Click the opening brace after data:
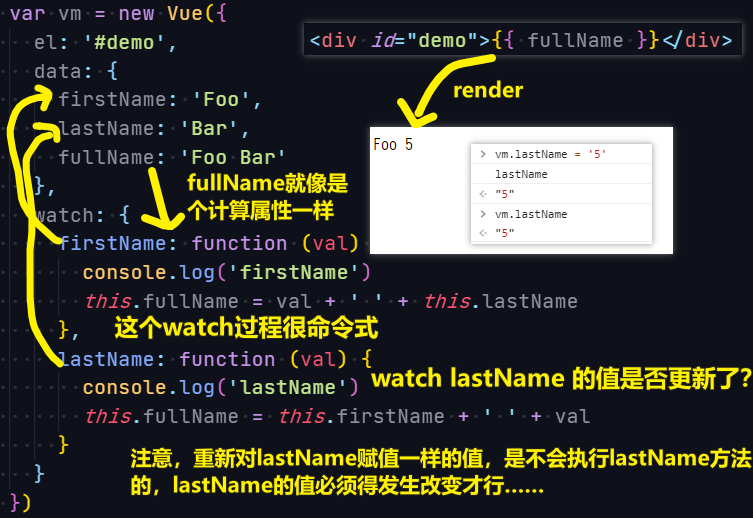The height and width of the screenshot is (518, 753). coord(112,72)
